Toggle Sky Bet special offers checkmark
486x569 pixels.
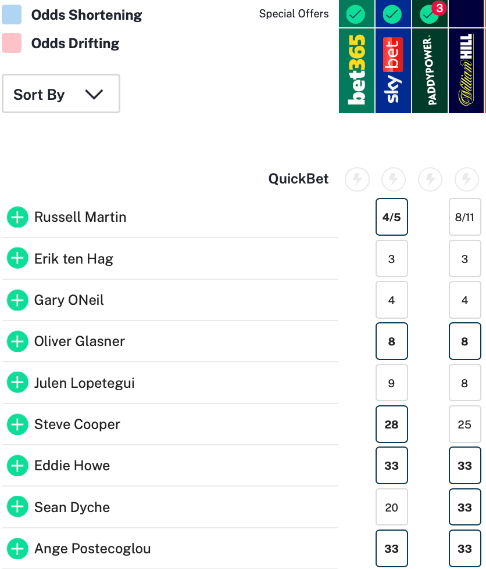392,14
